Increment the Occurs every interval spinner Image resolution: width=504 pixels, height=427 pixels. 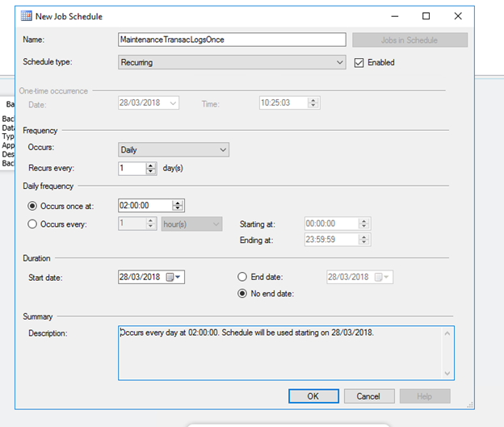point(150,220)
